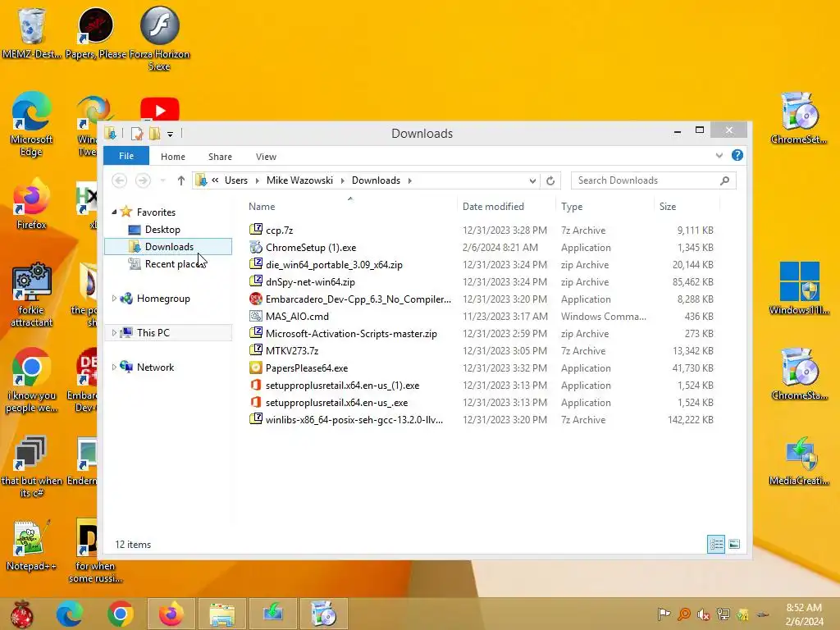840x630 pixels.
Task: Click arrow after Downloads in breadcrumb
Action: [410, 180]
